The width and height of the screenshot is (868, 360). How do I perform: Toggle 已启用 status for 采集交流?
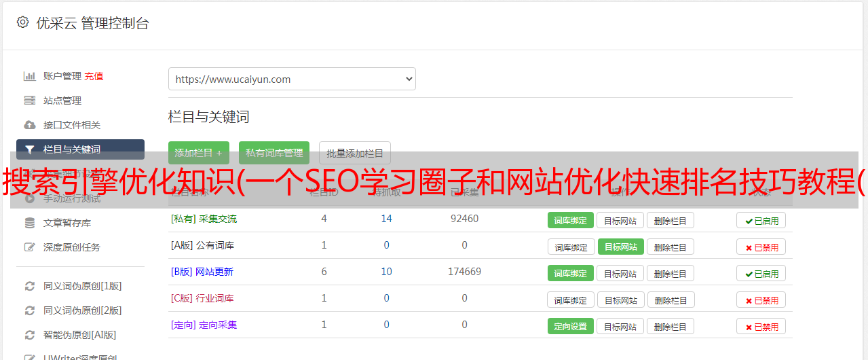coord(761,220)
